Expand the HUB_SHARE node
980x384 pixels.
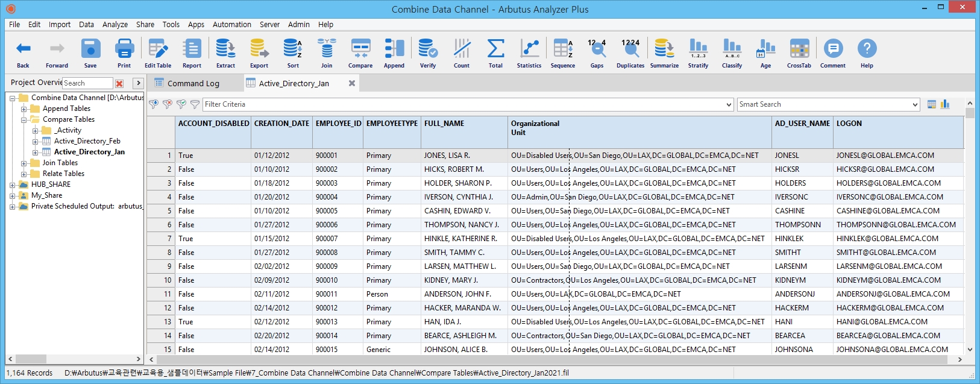13,185
